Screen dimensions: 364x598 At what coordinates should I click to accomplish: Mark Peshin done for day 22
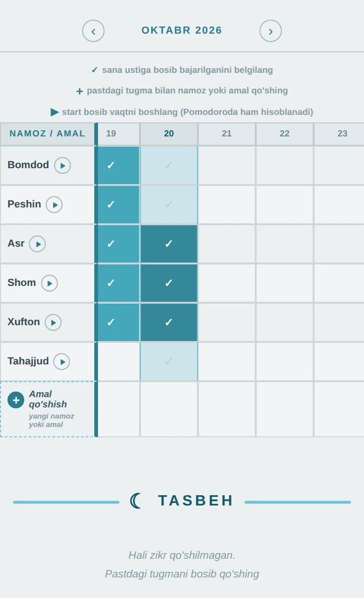tap(285, 205)
